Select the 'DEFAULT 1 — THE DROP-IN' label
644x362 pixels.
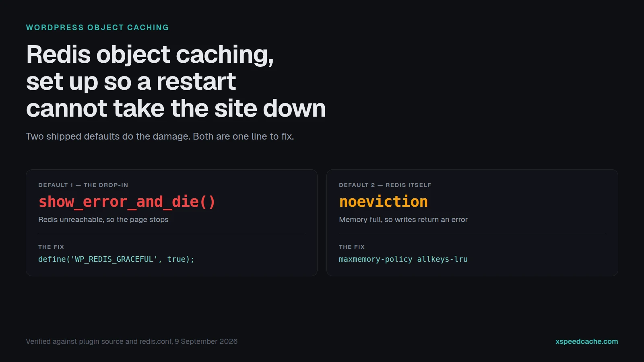tap(83, 185)
